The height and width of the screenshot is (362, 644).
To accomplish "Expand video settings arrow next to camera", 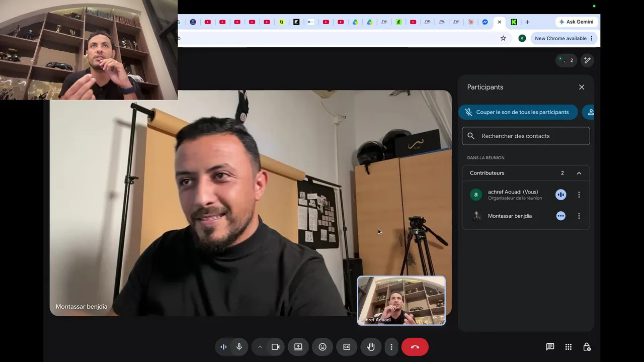I will (260, 347).
